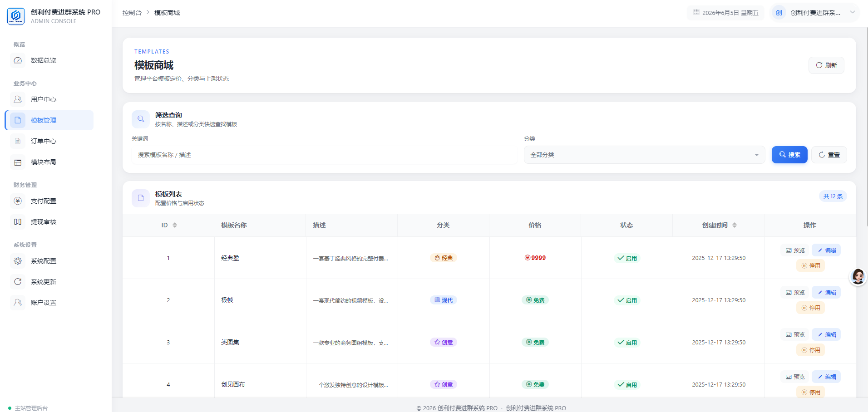Click the app logo in the sidebar header

16,16
